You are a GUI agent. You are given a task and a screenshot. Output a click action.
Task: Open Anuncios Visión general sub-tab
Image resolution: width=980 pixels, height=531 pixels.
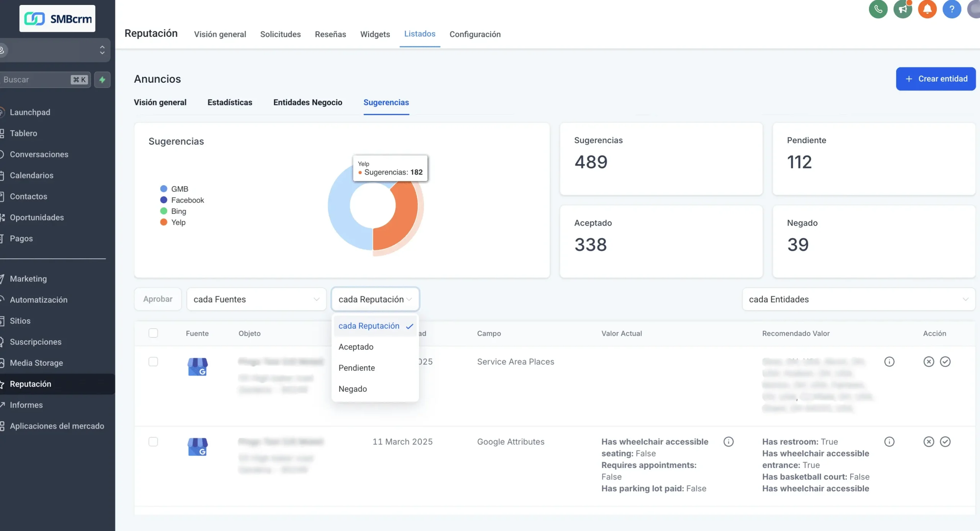(x=160, y=102)
